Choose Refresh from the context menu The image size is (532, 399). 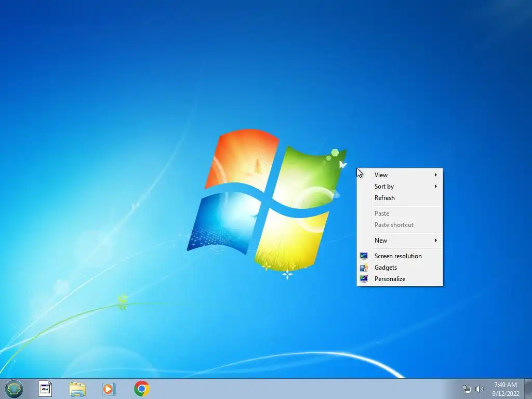point(400,198)
